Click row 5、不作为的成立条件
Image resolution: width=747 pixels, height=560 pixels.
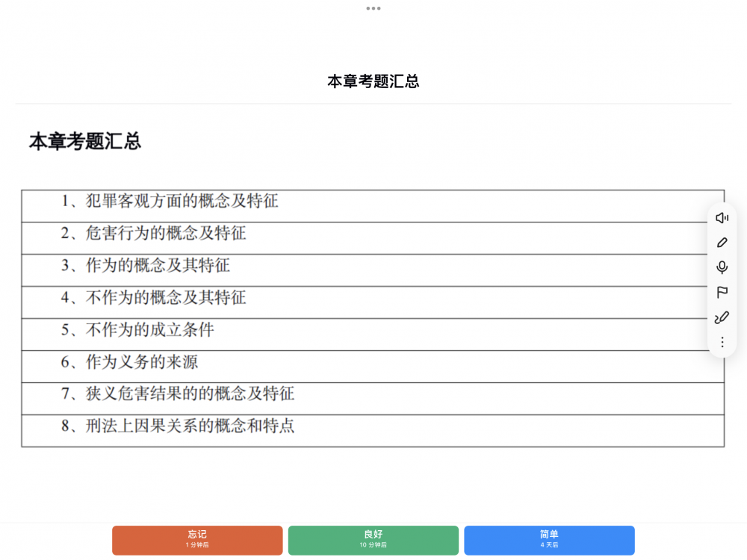click(373, 335)
